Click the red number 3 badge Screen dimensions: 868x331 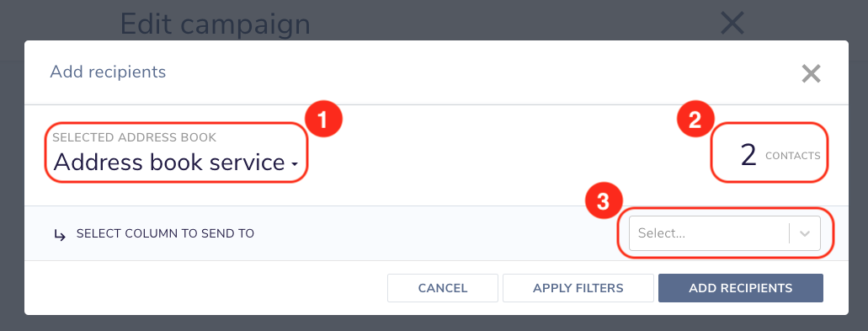pos(604,203)
